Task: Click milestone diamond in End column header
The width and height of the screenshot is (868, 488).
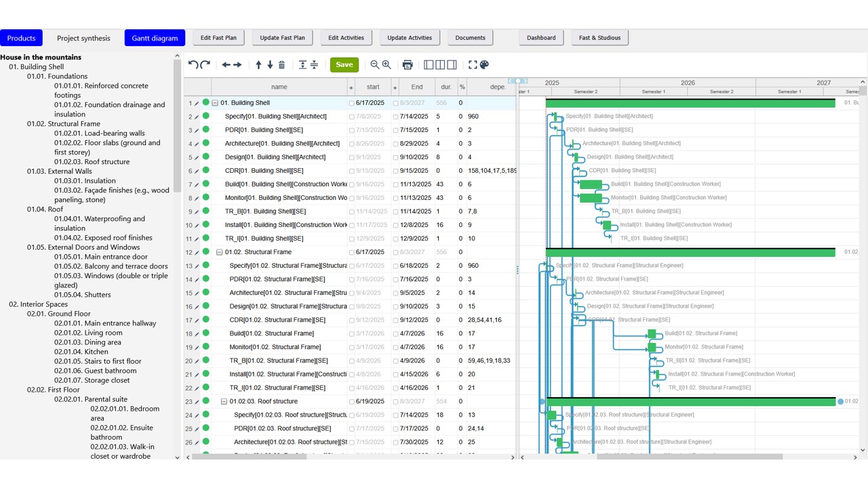Action: [x=395, y=87]
